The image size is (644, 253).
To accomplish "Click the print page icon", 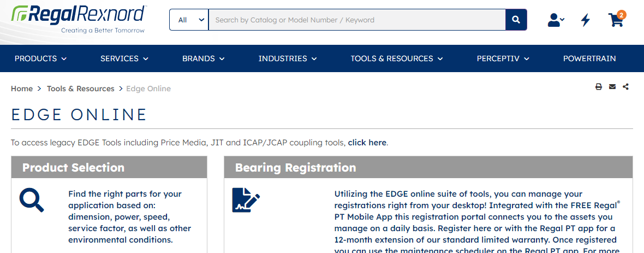I will click(x=599, y=86).
